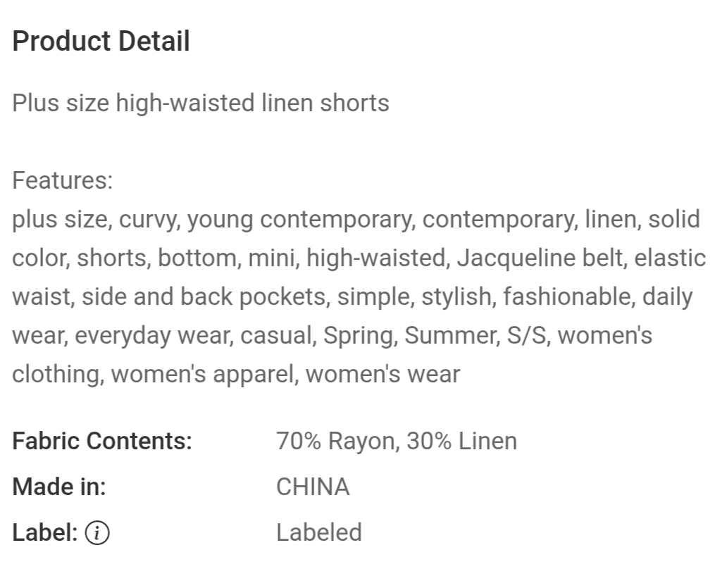Click the 'CHINA' value text

pos(313,487)
